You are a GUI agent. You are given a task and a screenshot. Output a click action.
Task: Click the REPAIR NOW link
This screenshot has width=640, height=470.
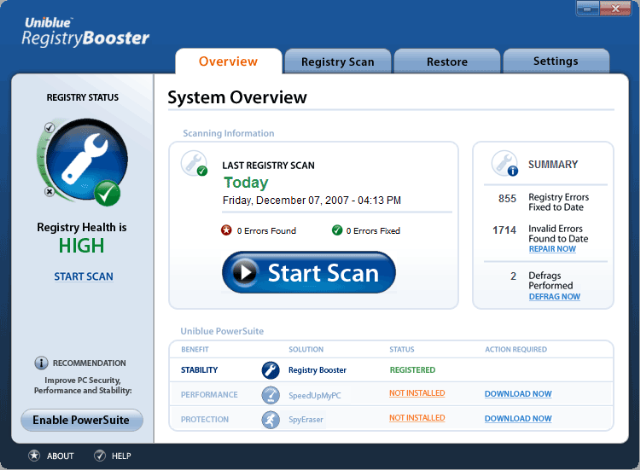pyautogui.click(x=552, y=249)
